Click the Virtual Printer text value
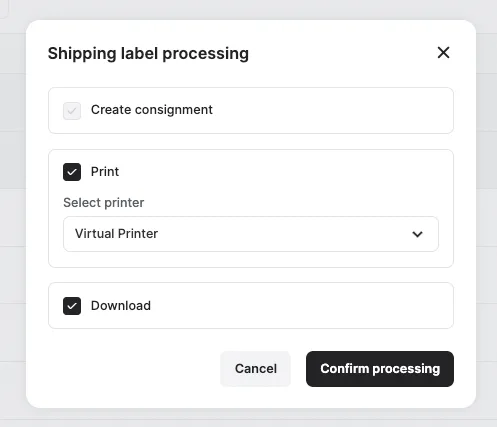The image size is (497, 427). 116,234
